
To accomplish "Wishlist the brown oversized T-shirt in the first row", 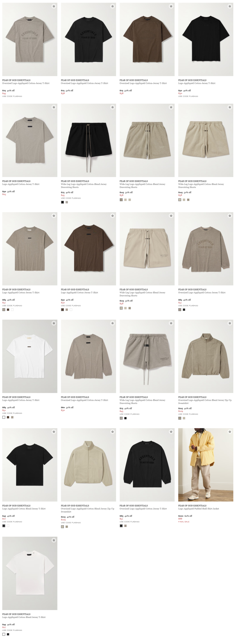I will click(171, 6).
